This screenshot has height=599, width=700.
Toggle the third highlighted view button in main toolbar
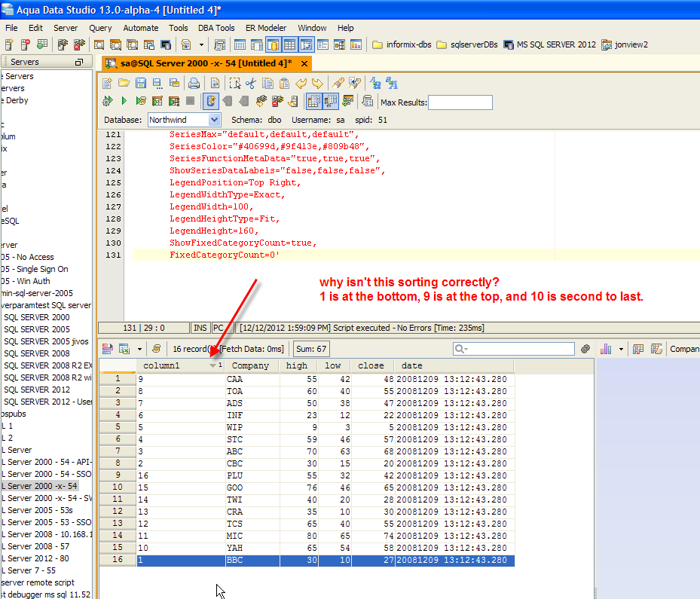click(x=306, y=44)
